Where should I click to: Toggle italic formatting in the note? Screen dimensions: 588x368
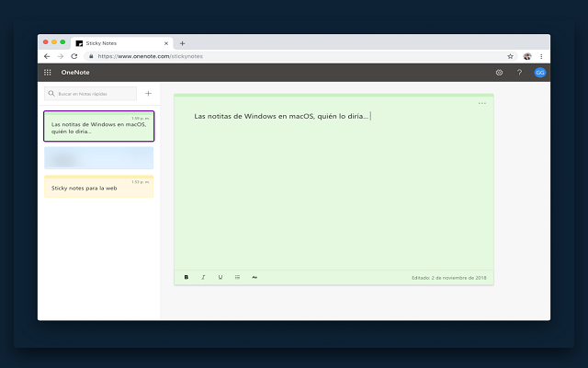coord(203,276)
